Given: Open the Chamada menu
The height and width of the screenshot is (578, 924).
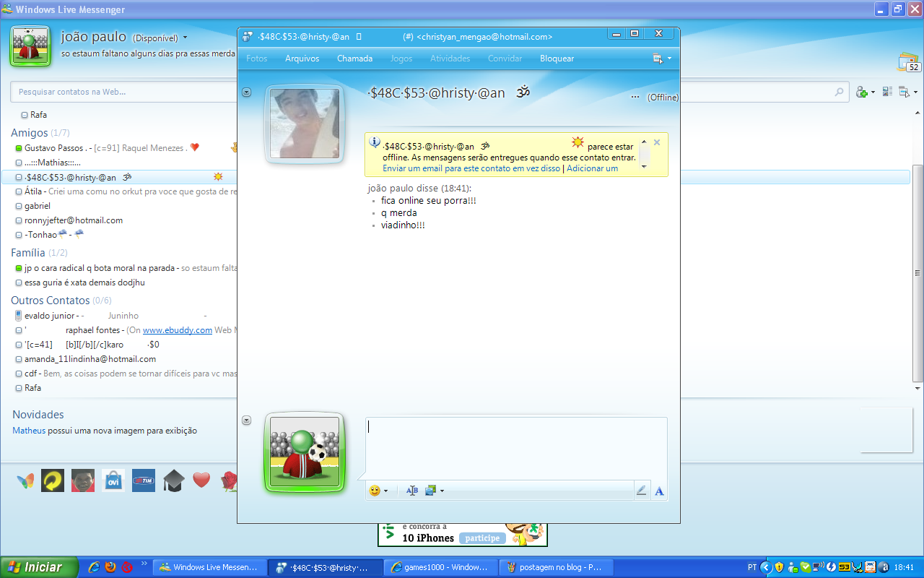Looking at the screenshot, I should tap(354, 59).
